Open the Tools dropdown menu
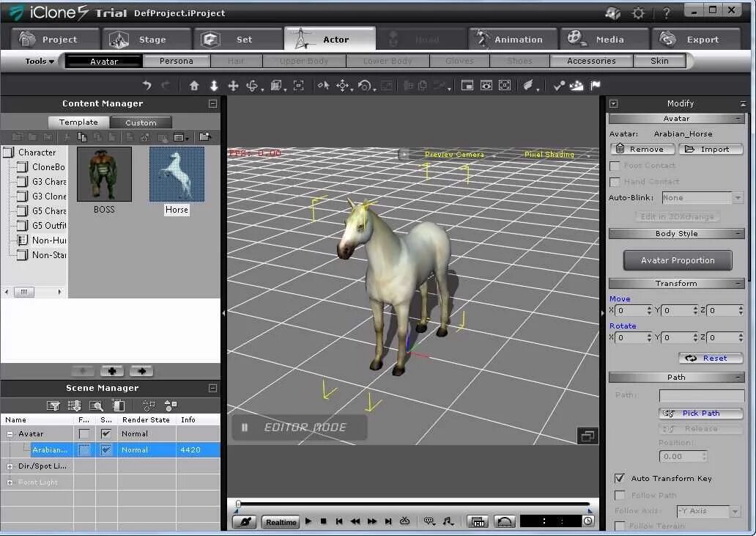Screen dimensions: 756x536 tap(39, 62)
